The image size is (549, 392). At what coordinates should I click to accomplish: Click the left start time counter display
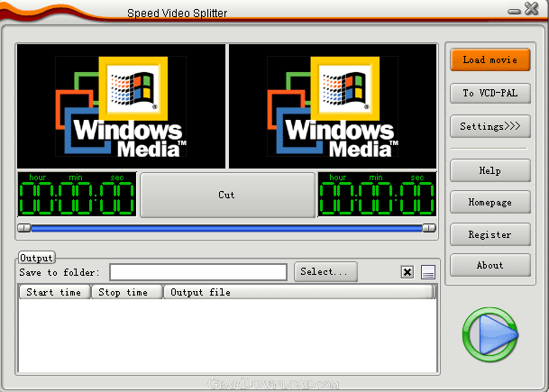click(x=77, y=195)
